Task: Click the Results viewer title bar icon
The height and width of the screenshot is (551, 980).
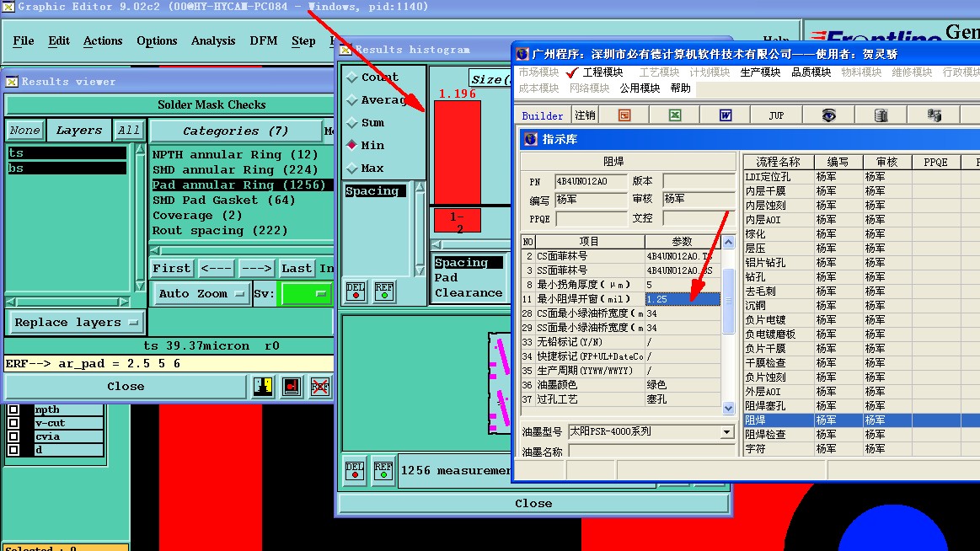Action: tap(12, 82)
